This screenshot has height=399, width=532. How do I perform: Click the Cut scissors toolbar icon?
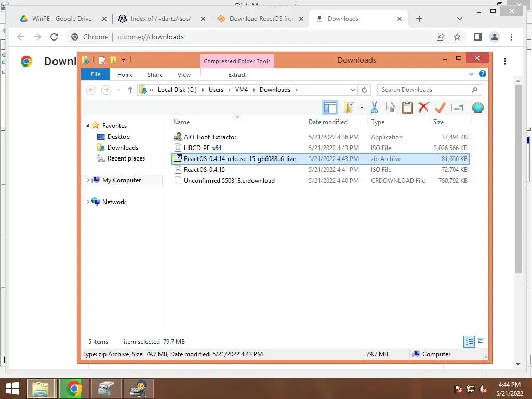coord(374,108)
